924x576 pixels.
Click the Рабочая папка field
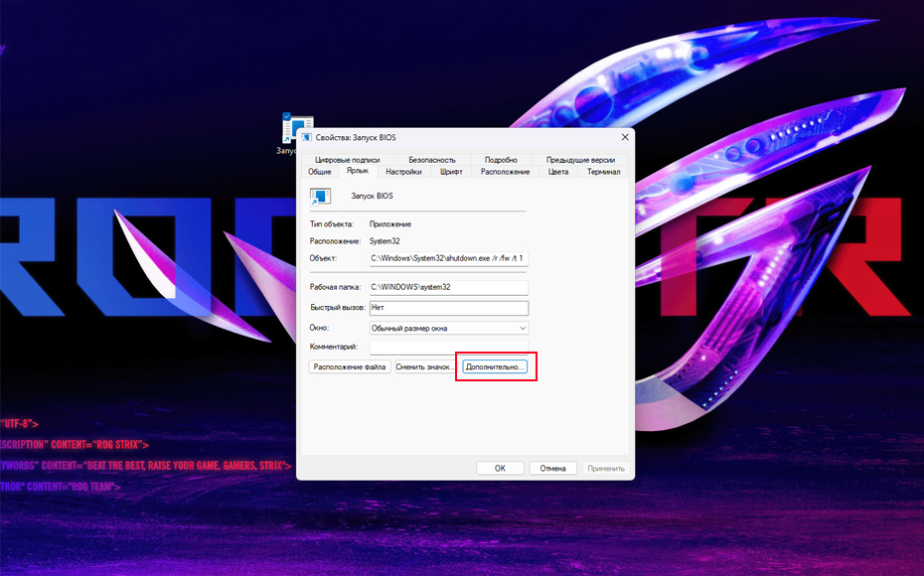[x=448, y=287]
